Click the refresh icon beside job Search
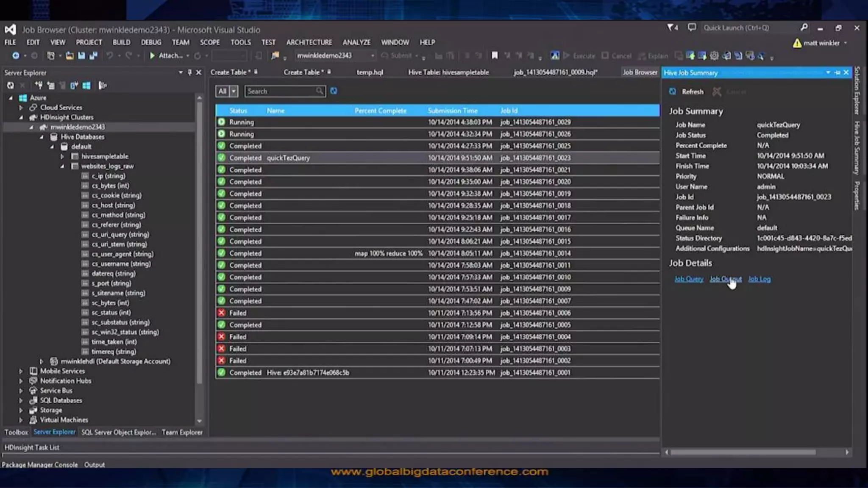The width and height of the screenshot is (868, 488). [334, 91]
